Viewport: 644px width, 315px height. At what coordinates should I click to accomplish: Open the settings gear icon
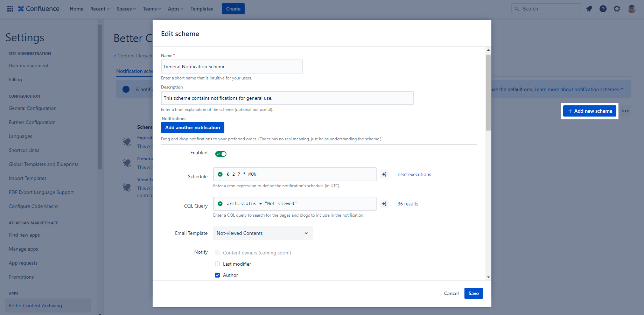point(617,9)
